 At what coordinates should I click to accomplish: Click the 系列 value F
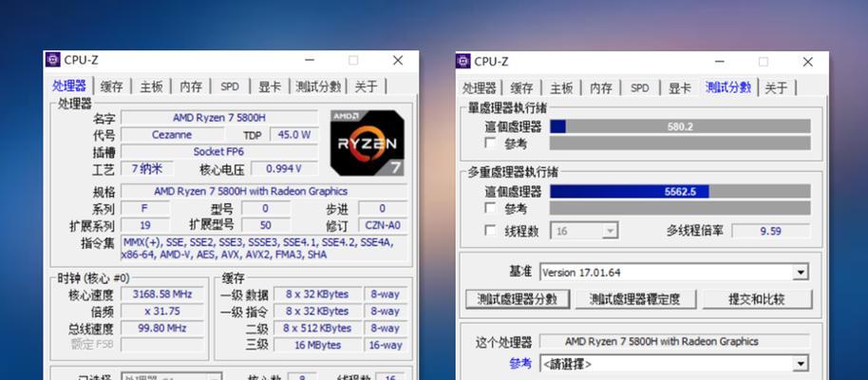145,209
